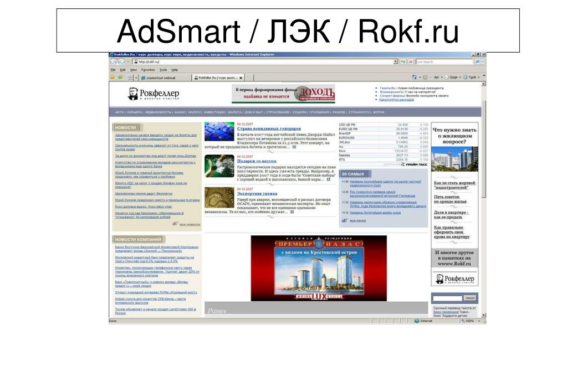
Task: Open the File menu
Action: tap(113, 70)
